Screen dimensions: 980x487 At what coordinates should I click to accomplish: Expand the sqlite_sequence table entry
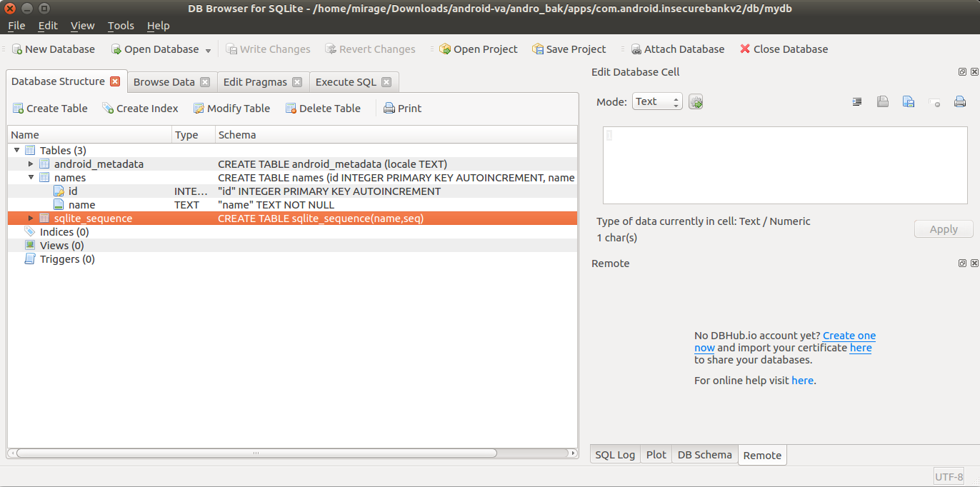pos(31,218)
